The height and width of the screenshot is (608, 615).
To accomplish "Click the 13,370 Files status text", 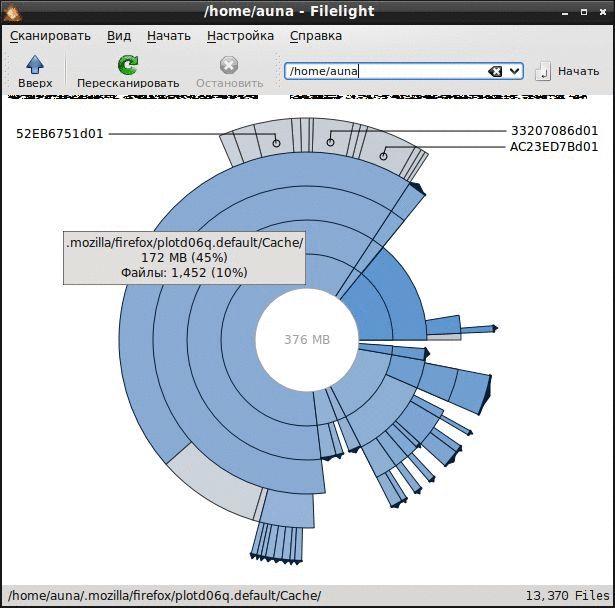I will pos(568,595).
